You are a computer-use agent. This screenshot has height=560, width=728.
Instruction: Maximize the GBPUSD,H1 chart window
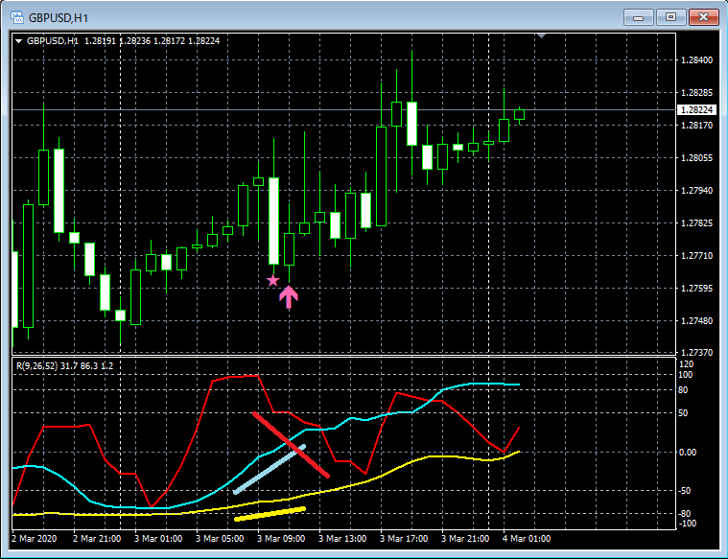pyautogui.click(x=670, y=17)
